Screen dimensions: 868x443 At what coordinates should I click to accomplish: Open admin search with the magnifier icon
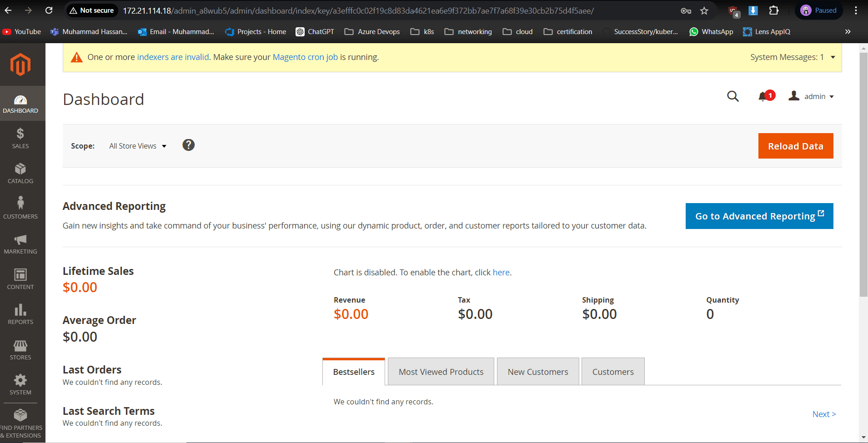(x=733, y=96)
